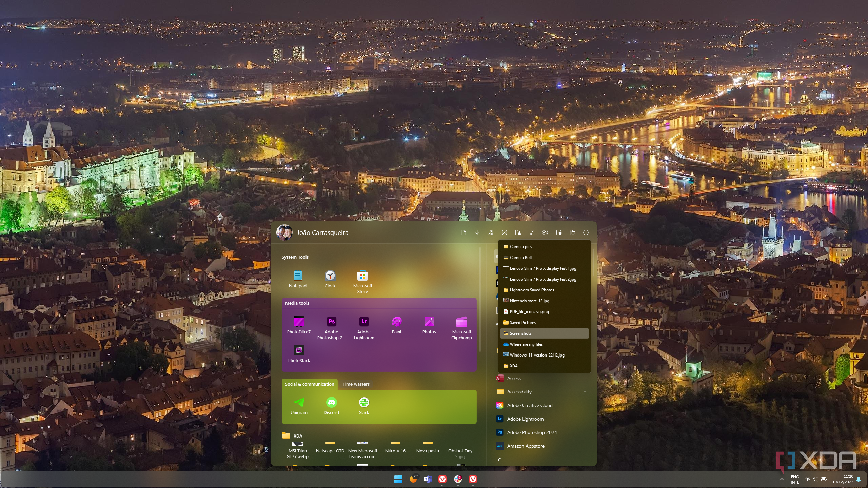Image resolution: width=868 pixels, height=488 pixels.
Task: Launch Paint from Media tools
Action: [x=396, y=325]
